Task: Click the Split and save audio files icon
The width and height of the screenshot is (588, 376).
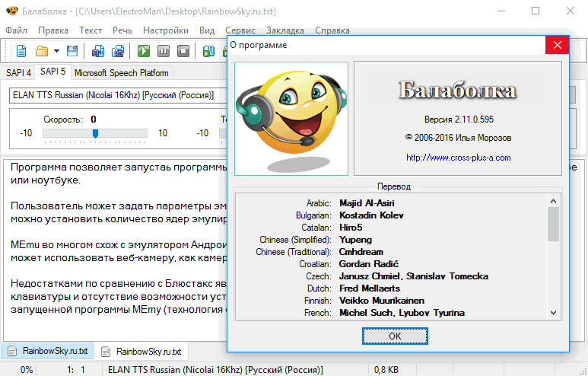Action: pos(118,51)
